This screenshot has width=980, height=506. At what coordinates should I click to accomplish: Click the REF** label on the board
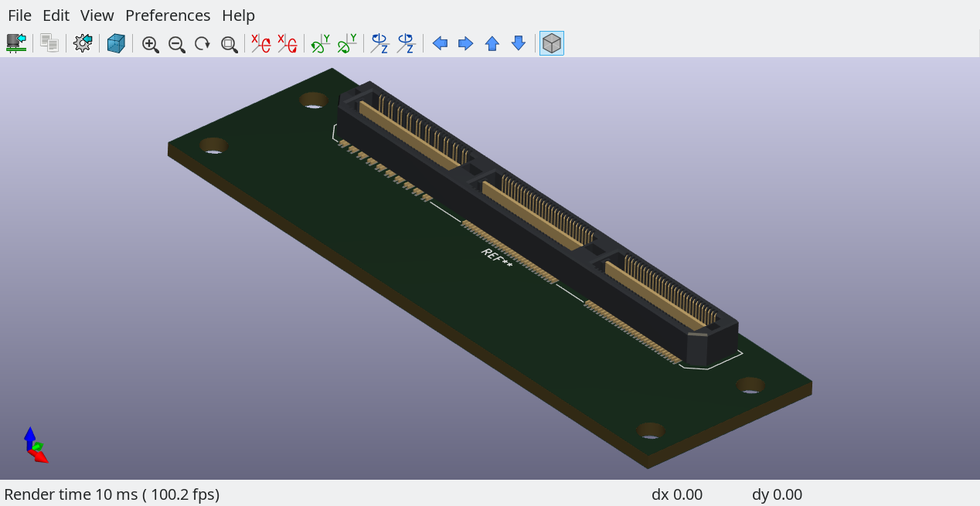(497, 259)
